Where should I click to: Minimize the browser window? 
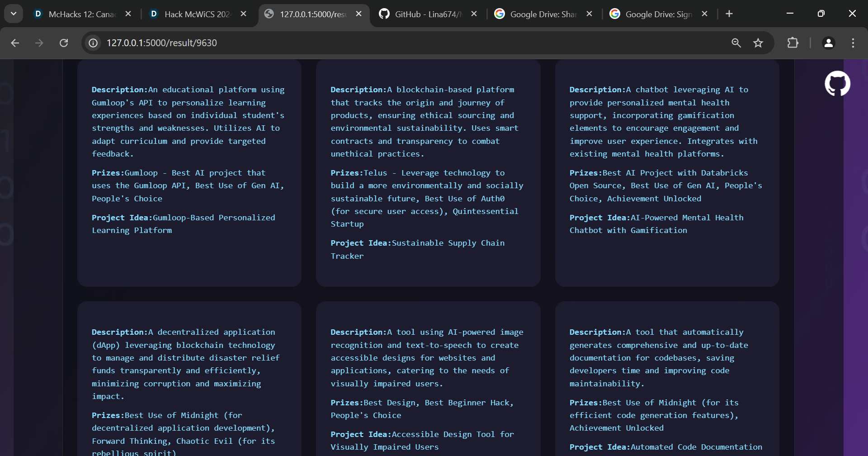point(790,14)
